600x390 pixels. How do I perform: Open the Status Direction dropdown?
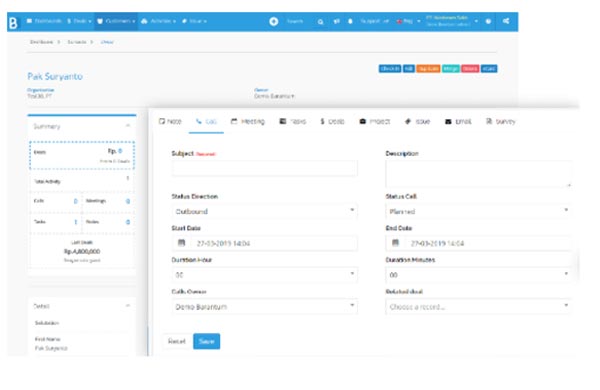(x=264, y=211)
